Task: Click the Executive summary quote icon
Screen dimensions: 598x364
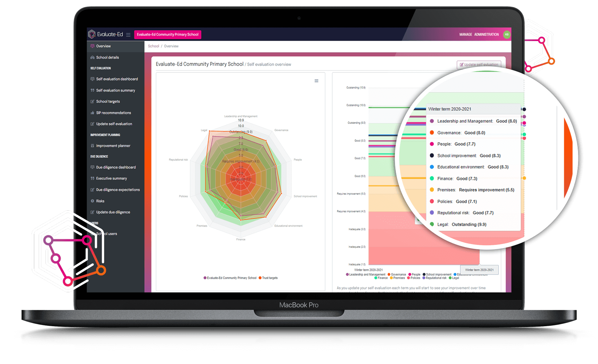Action: pos(92,178)
